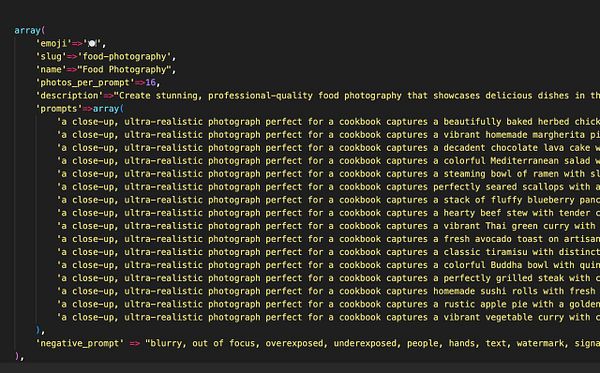Image resolution: width=600 pixels, height=373 pixels.
Task: Click the prompt line about hearty beef stew
Action: pos(328,213)
